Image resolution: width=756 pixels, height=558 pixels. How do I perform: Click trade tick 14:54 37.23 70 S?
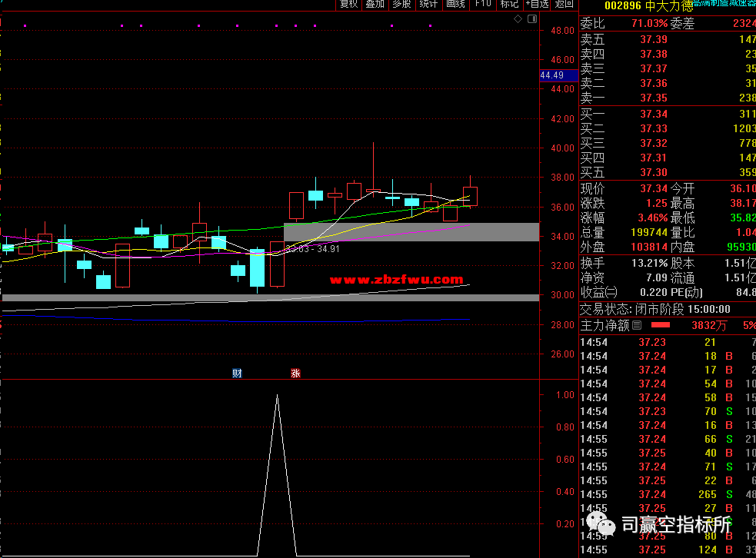point(668,411)
